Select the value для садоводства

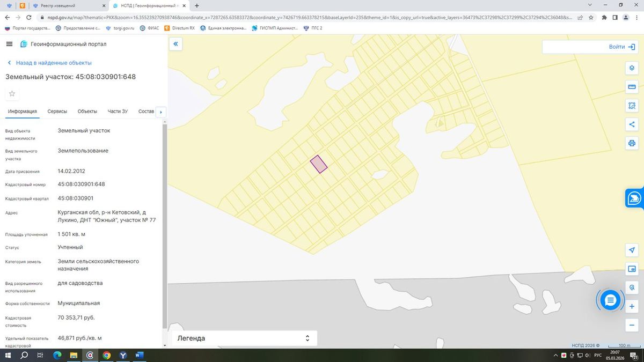pyautogui.click(x=80, y=283)
